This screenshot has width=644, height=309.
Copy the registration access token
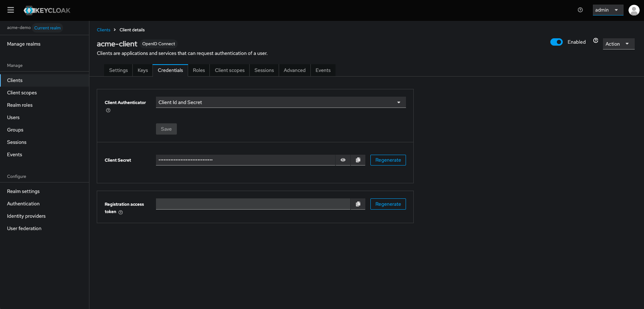358,204
